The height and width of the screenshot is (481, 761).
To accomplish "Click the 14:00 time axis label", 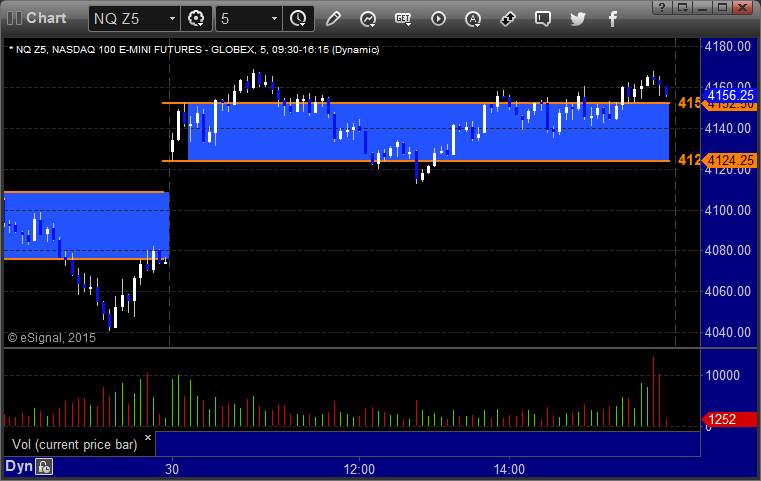I will click(x=509, y=470).
